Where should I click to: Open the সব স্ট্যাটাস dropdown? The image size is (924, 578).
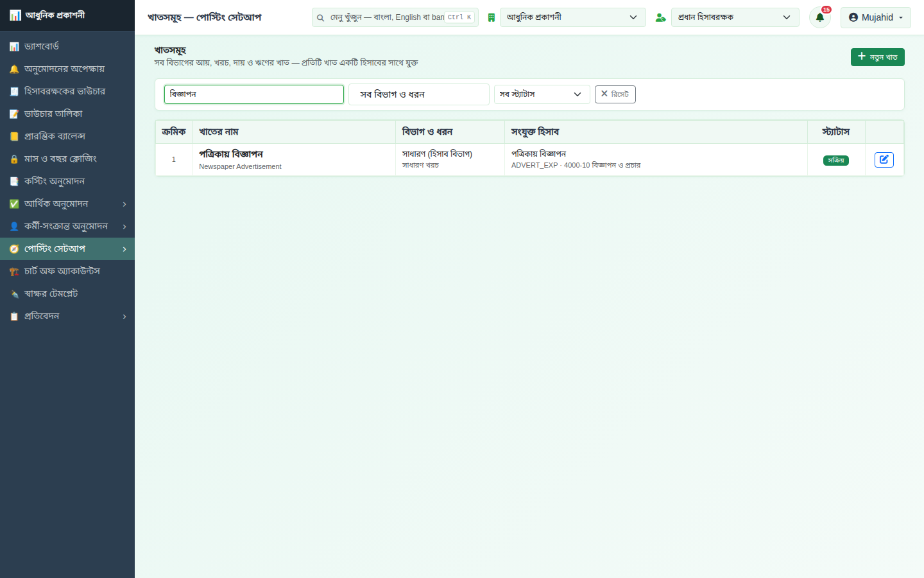(x=542, y=94)
